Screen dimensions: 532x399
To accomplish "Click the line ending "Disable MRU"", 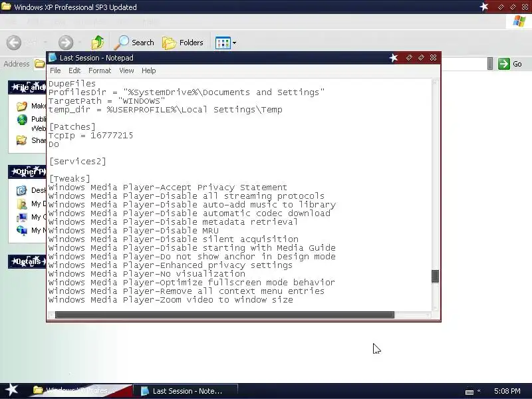I will click(x=134, y=231).
